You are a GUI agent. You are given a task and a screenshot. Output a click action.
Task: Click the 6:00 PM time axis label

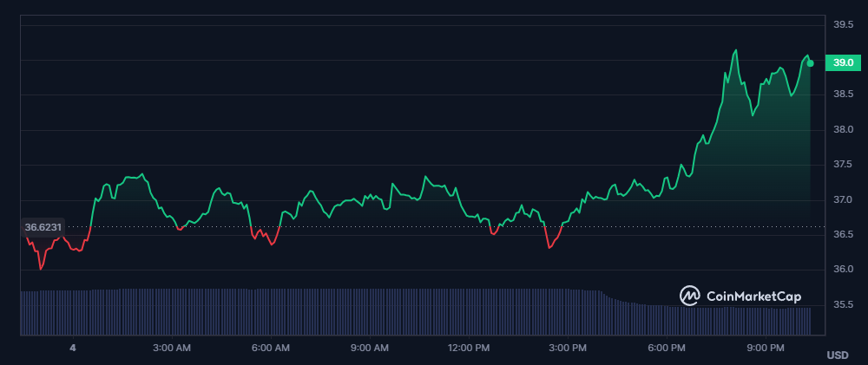pyautogui.click(x=667, y=348)
